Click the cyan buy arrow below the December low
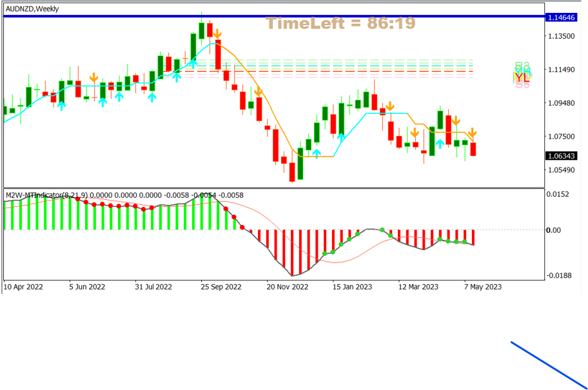The width and height of the screenshot is (588, 390). coord(317,153)
